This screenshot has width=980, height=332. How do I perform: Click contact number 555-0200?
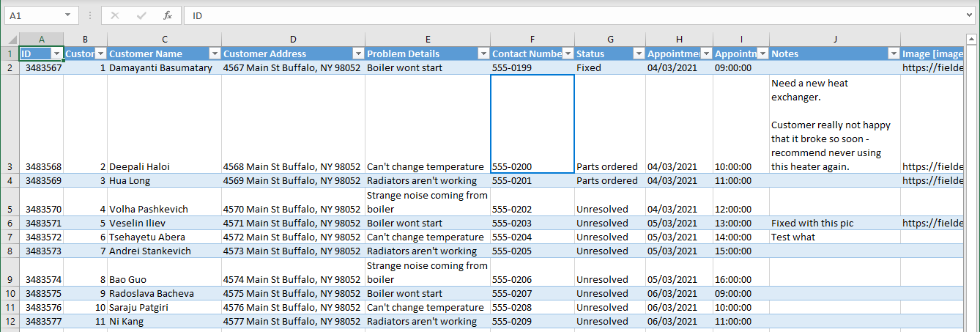click(x=532, y=124)
